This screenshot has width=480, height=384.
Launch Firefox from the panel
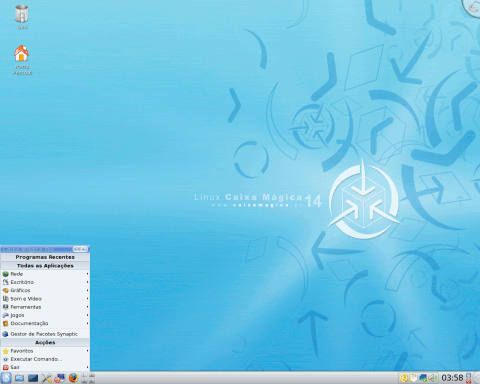point(73,378)
